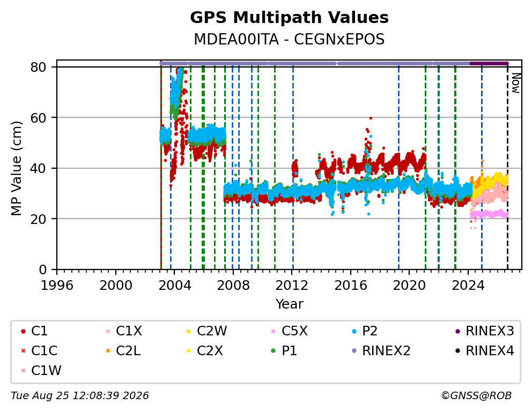532x412 pixels.
Task: Click the ©GNSS@ROB copyright text
Action: click(x=476, y=396)
